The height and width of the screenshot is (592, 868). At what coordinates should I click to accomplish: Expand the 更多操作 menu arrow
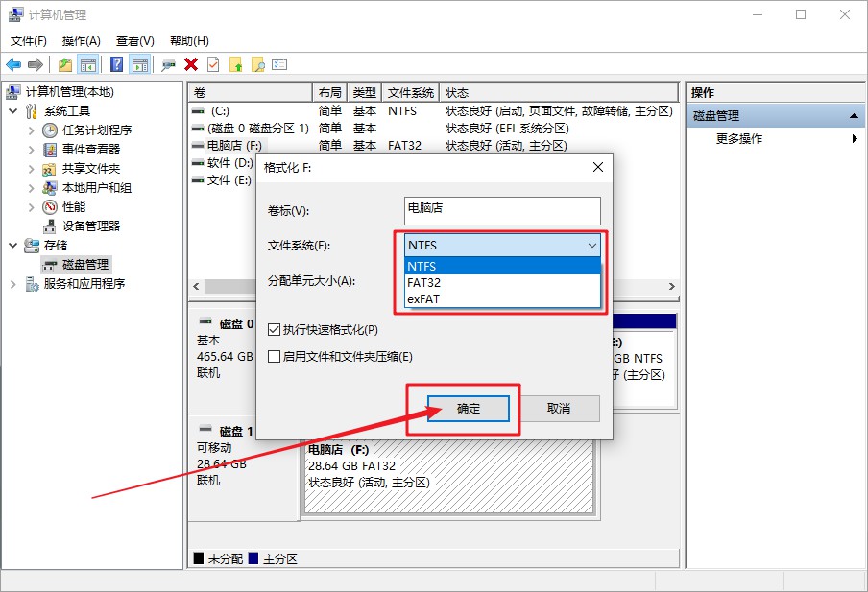[853, 137]
